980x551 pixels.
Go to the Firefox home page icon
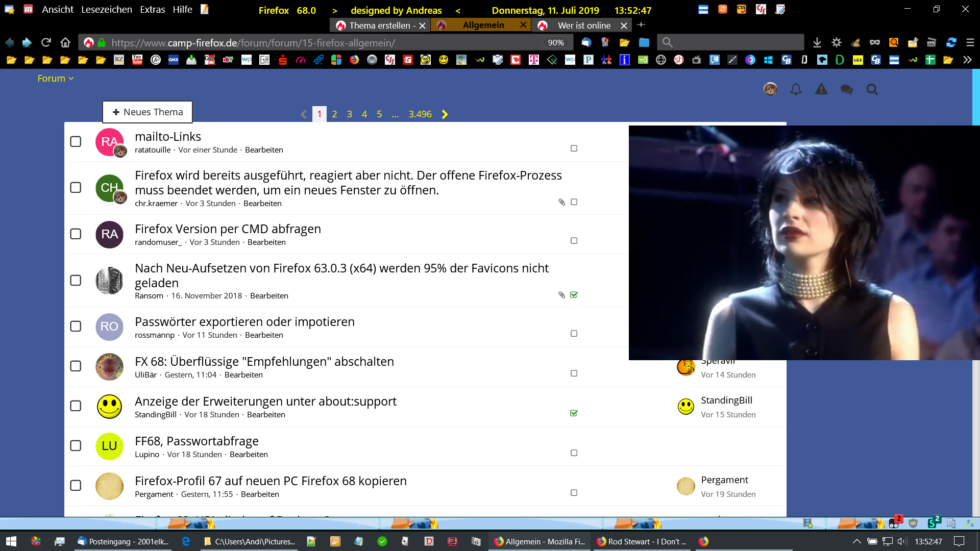point(65,42)
